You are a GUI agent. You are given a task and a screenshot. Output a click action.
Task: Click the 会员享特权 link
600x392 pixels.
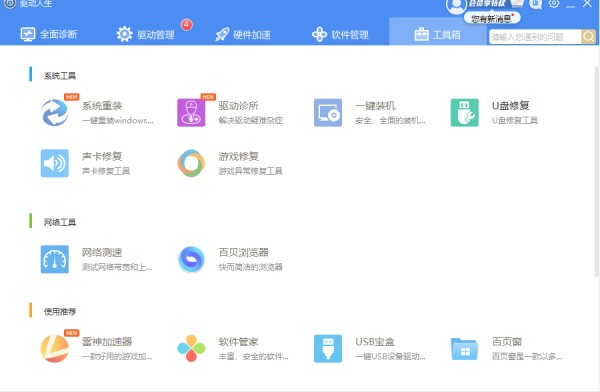point(487,3)
